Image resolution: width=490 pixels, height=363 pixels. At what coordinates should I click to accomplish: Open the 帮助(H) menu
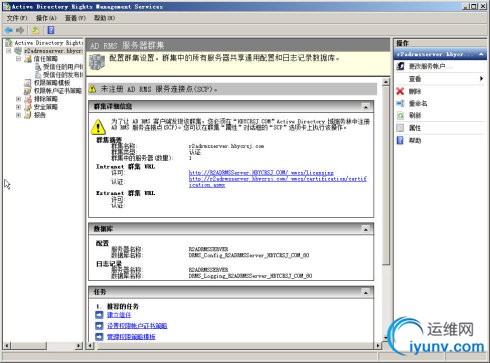click(104, 18)
